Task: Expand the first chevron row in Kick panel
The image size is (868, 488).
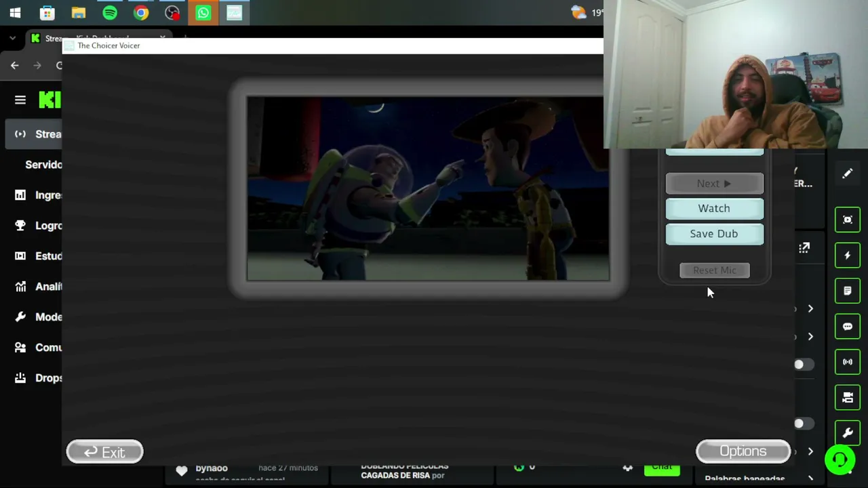Action: 810,309
